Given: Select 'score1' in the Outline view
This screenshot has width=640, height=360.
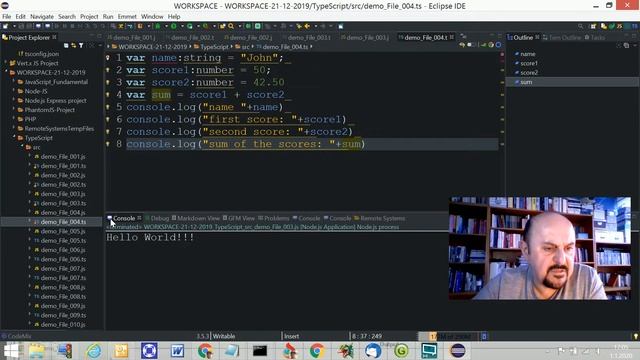Looking at the screenshot, I should coord(529,63).
